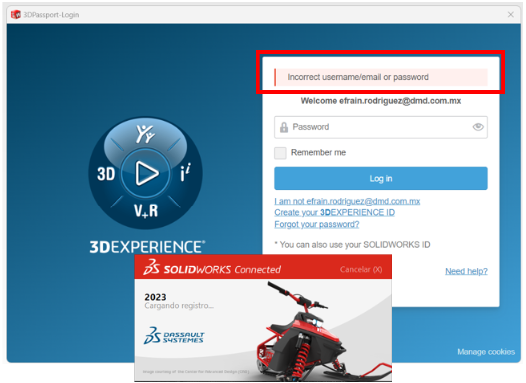Open the Forgot your password? link
526x383 pixels.
click(317, 224)
